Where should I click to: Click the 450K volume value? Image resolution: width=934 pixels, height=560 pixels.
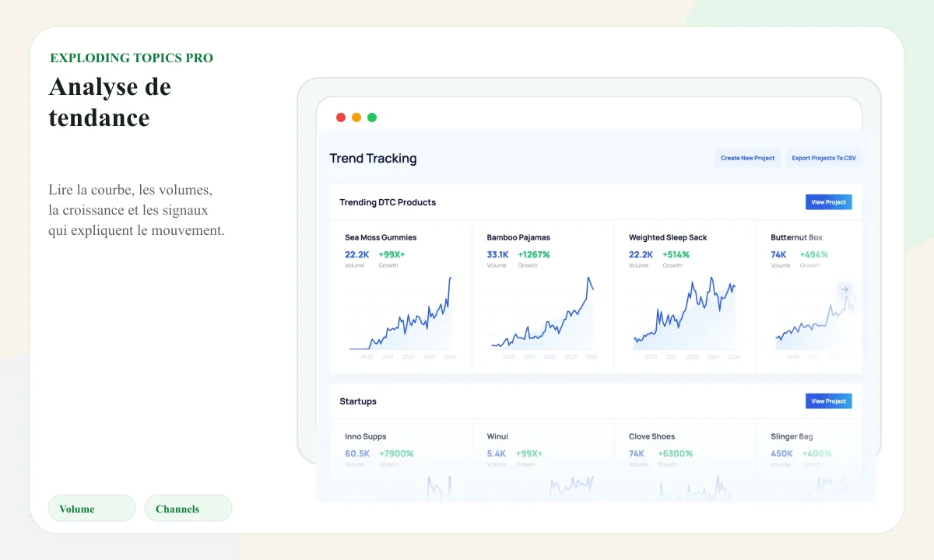[x=781, y=453]
